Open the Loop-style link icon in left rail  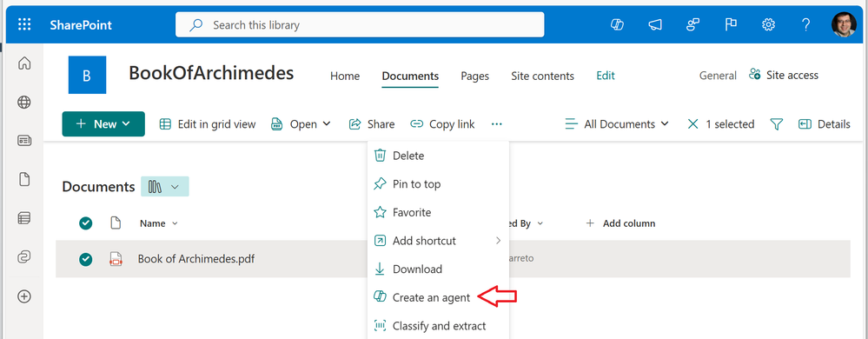pos(24,257)
